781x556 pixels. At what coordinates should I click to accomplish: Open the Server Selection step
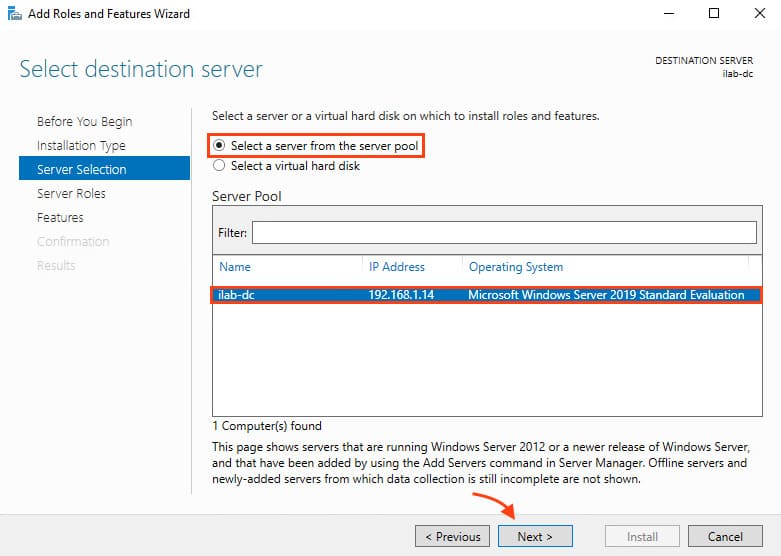point(81,170)
